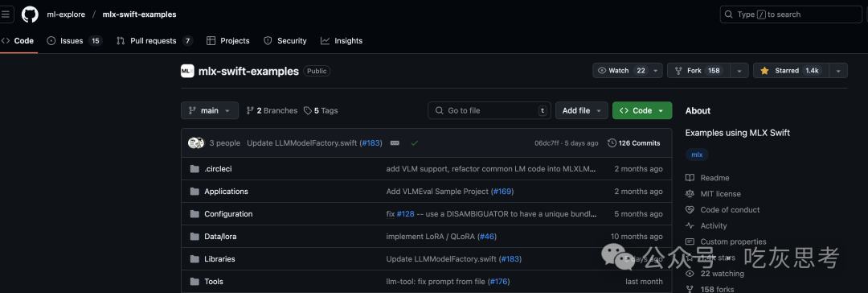This screenshot has height=293, width=868.
Task: Click the Libraries folder icon
Action: [194, 258]
